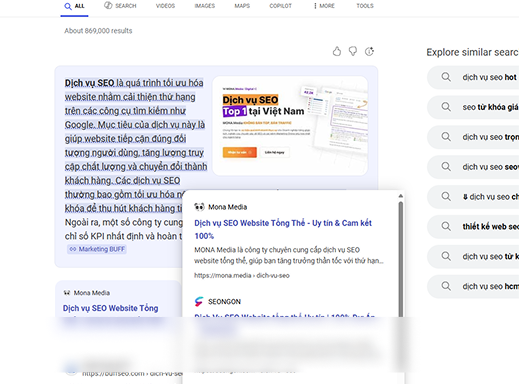Open the Dịch vụ SEO Website Tổng Thể popup link

click(283, 229)
